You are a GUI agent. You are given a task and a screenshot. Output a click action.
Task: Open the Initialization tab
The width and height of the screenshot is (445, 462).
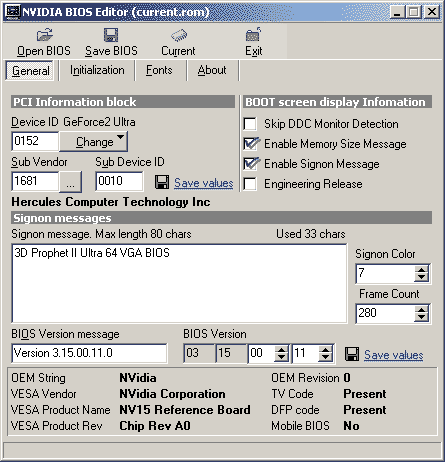tap(97, 70)
